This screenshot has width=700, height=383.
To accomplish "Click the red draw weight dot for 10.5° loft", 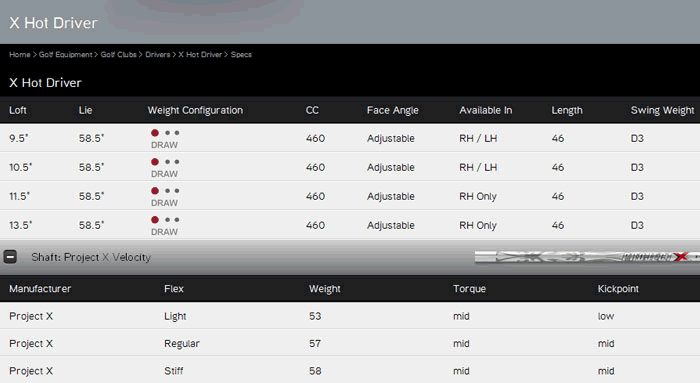I will coord(155,162).
